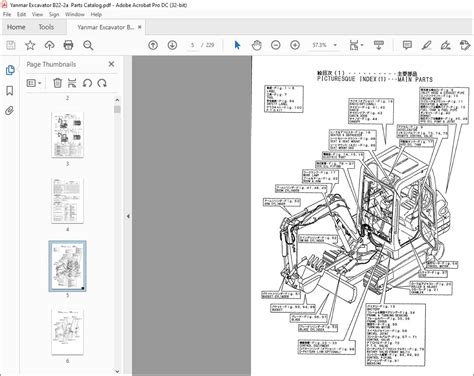
Task: Print the document with printer icon
Action: pyautogui.click(x=68, y=45)
